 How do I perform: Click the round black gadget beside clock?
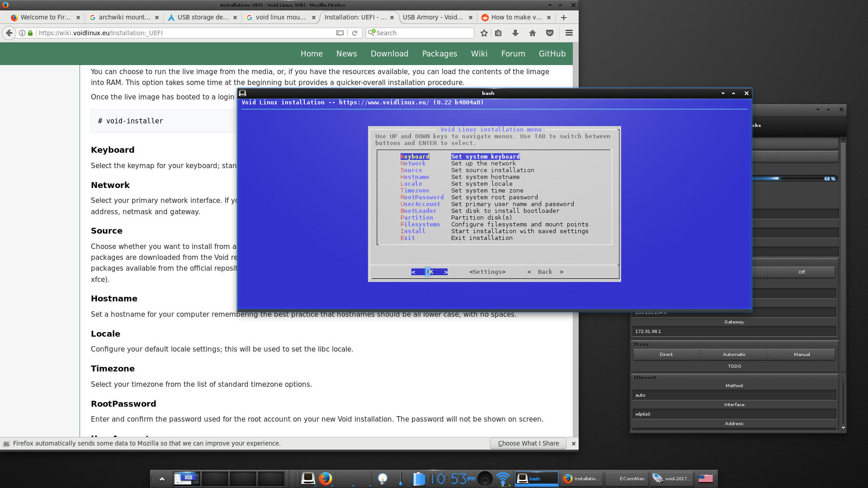coord(485,479)
